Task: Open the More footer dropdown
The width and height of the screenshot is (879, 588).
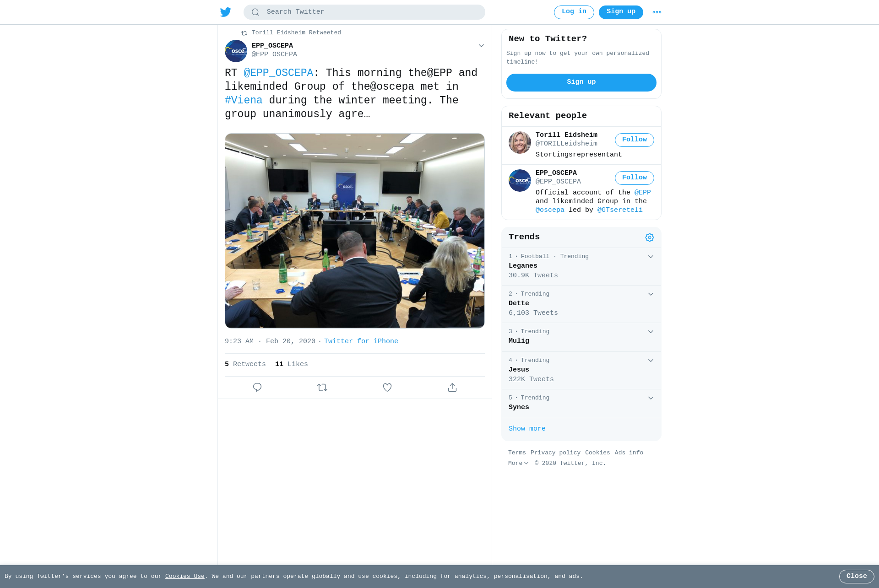Action: pyautogui.click(x=518, y=463)
